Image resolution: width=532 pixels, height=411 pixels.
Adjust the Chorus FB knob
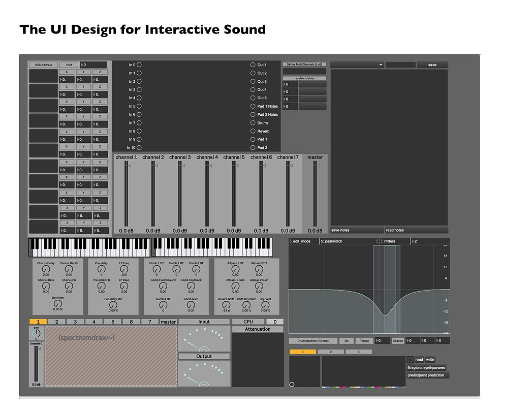click(x=69, y=286)
